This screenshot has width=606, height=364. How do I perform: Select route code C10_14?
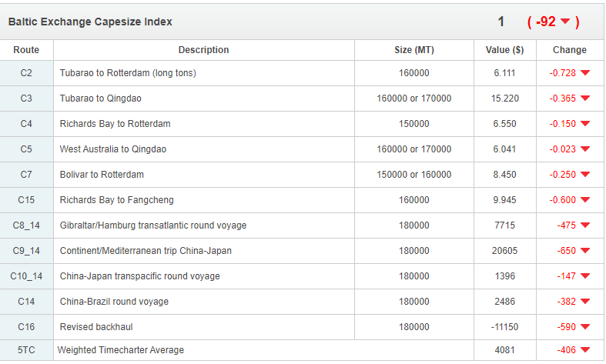click(26, 276)
